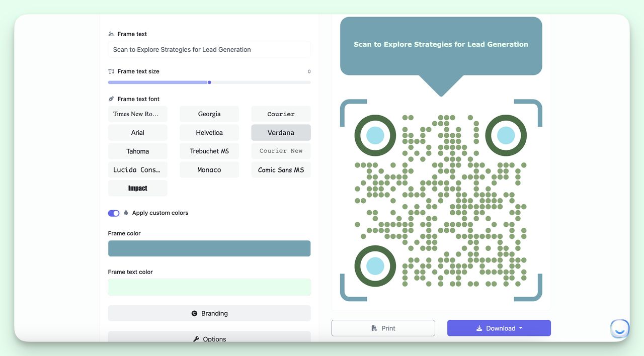644x356 pixels.
Task: Select Times New Roman font
Action: click(138, 114)
